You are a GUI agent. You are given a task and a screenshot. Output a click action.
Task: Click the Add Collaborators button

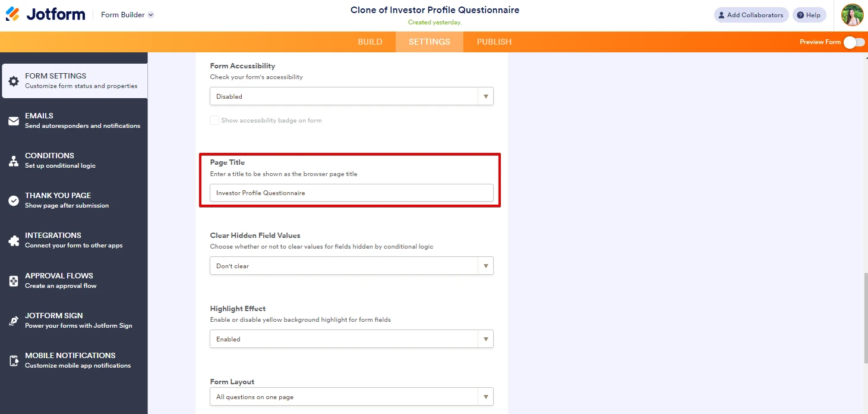click(x=751, y=14)
